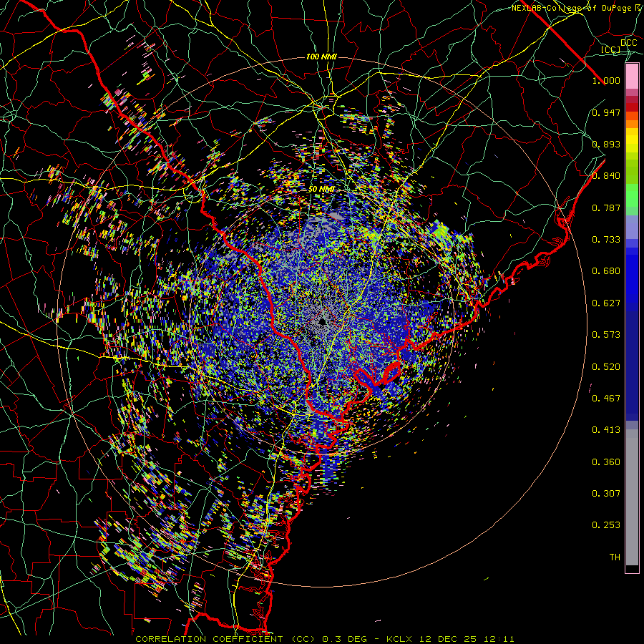Click the "0.840" scale value
This screenshot has width=644, height=644.
[606, 176]
